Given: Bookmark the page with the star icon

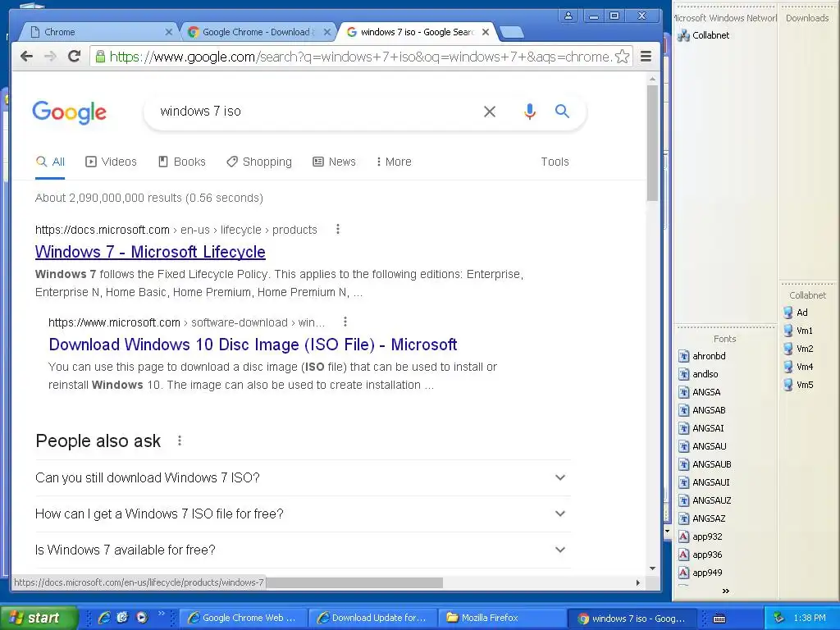Looking at the screenshot, I should pyautogui.click(x=622, y=57).
